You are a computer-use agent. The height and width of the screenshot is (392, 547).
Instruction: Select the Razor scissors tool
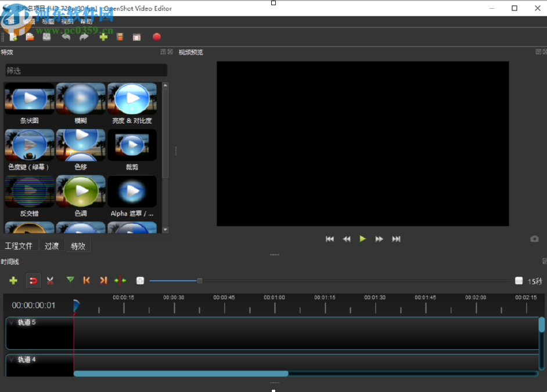51,280
